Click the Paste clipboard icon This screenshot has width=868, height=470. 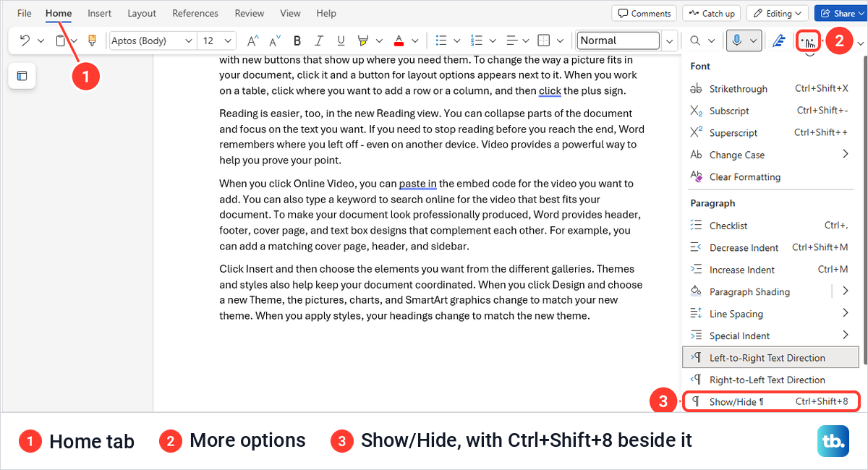click(x=61, y=40)
